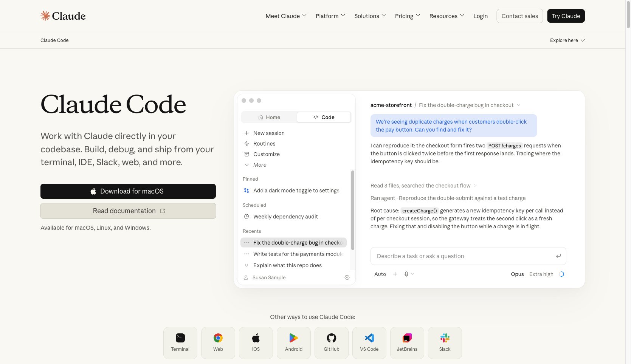Open the Add a dark mode toggle pinned session

[293, 191]
